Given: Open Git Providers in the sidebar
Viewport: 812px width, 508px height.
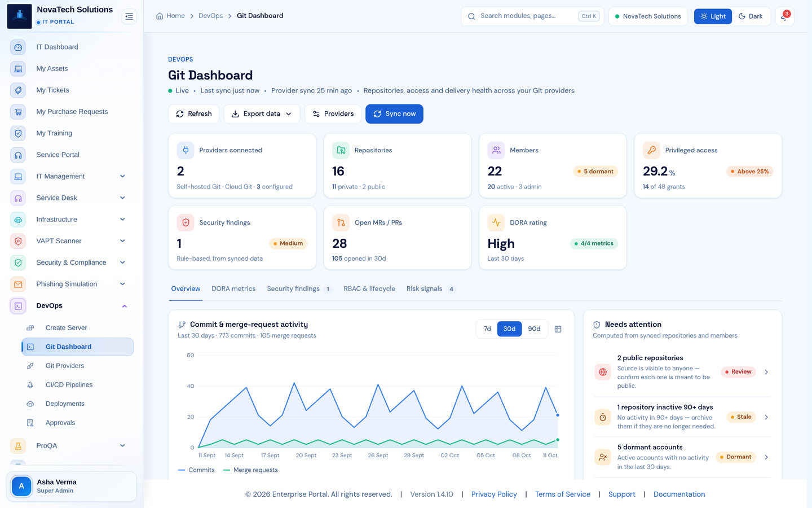Looking at the screenshot, I should [x=78, y=366].
